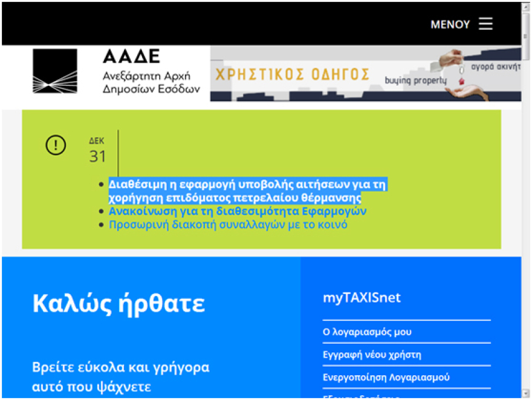Open Ενεργοποίηση Λογαριασμού
The width and height of the screenshot is (532, 400).
pyautogui.click(x=385, y=377)
